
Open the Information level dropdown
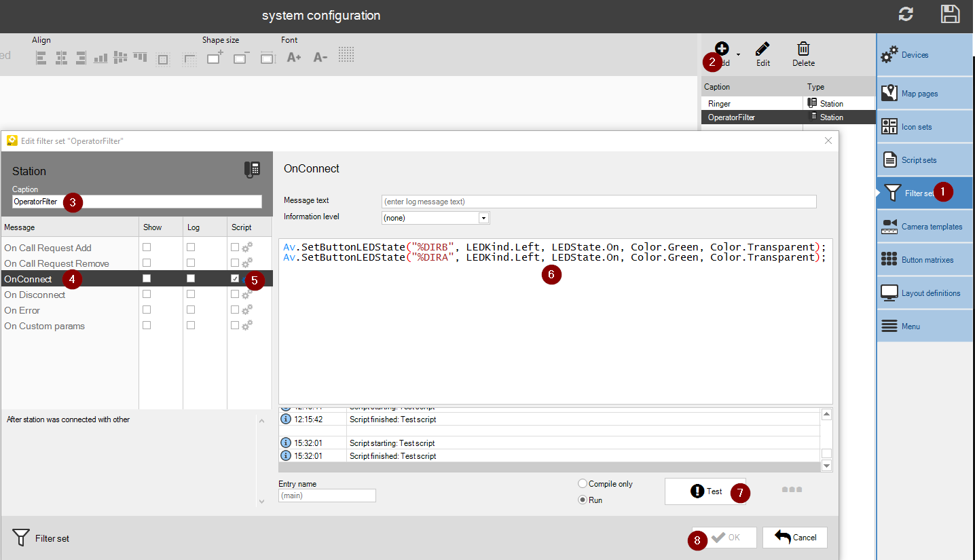tap(483, 218)
